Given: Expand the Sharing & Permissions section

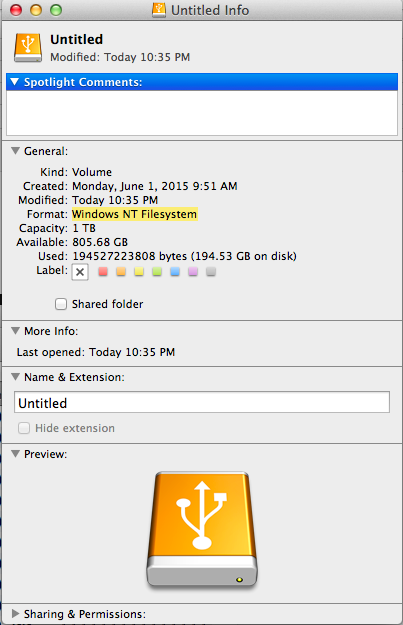Looking at the screenshot, I should (x=16, y=613).
